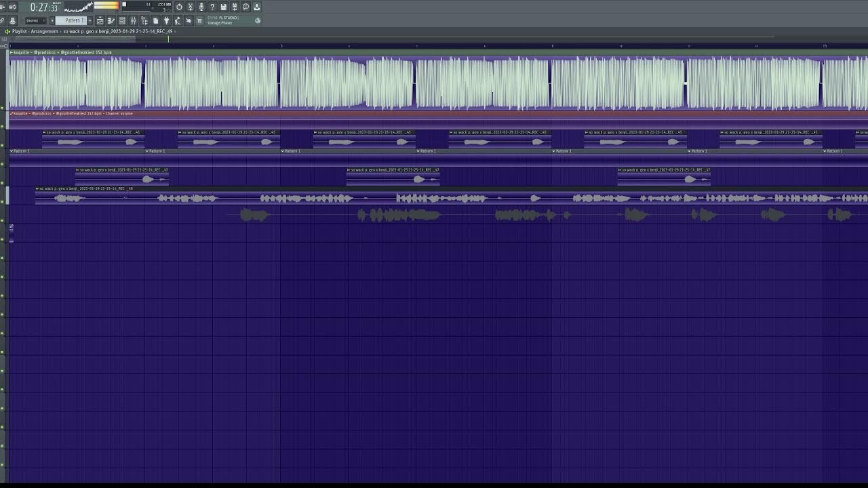The image size is (868, 488).
Task: Click bar number 9 on the timeline ruler
Action: [553, 46]
